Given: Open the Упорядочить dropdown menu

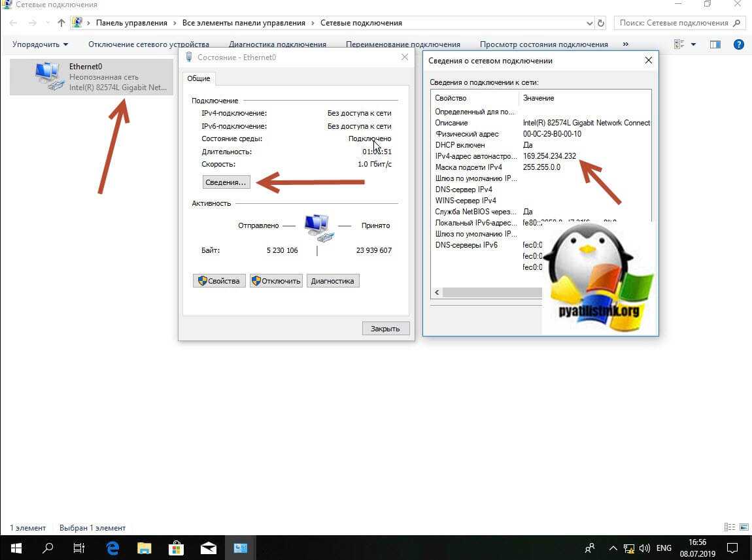Looking at the screenshot, I should point(40,44).
